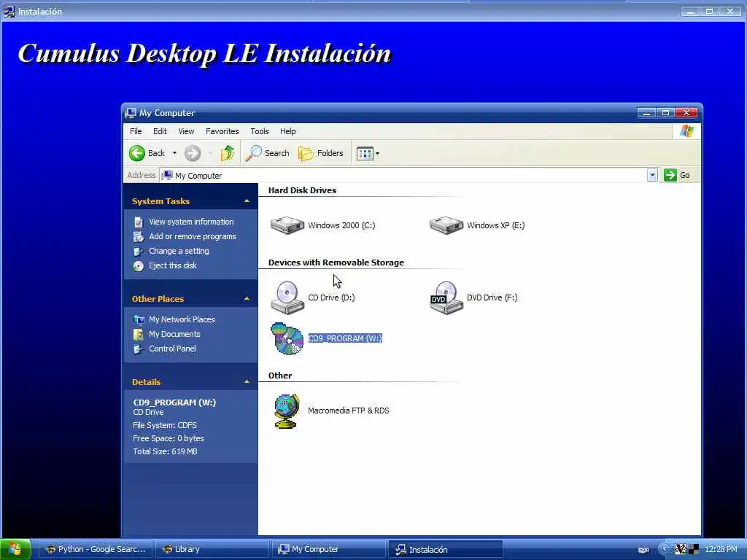Select the Windows 2000 (C:) drive icon
The height and width of the screenshot is (560, 747).
tap(287, 225)
